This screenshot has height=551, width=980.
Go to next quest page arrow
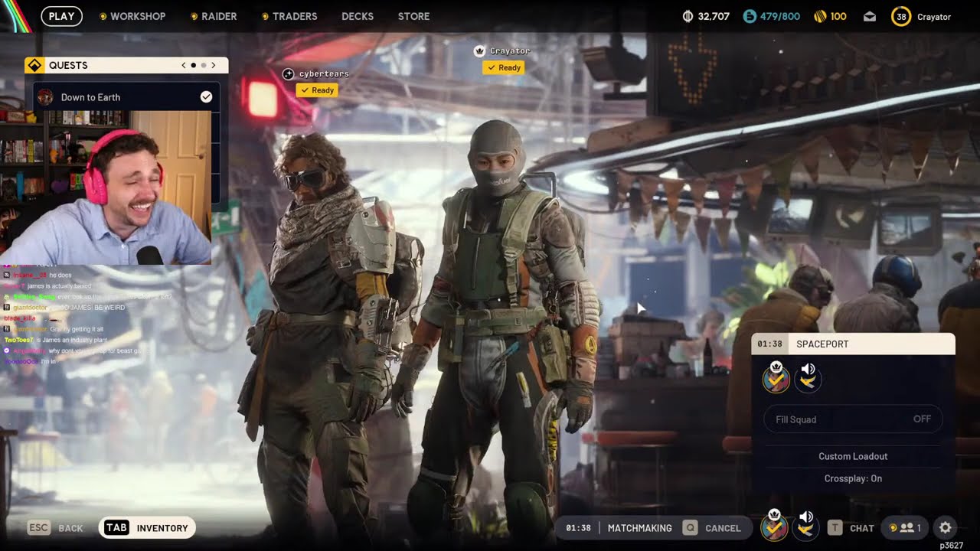click(x=213, y=65)
